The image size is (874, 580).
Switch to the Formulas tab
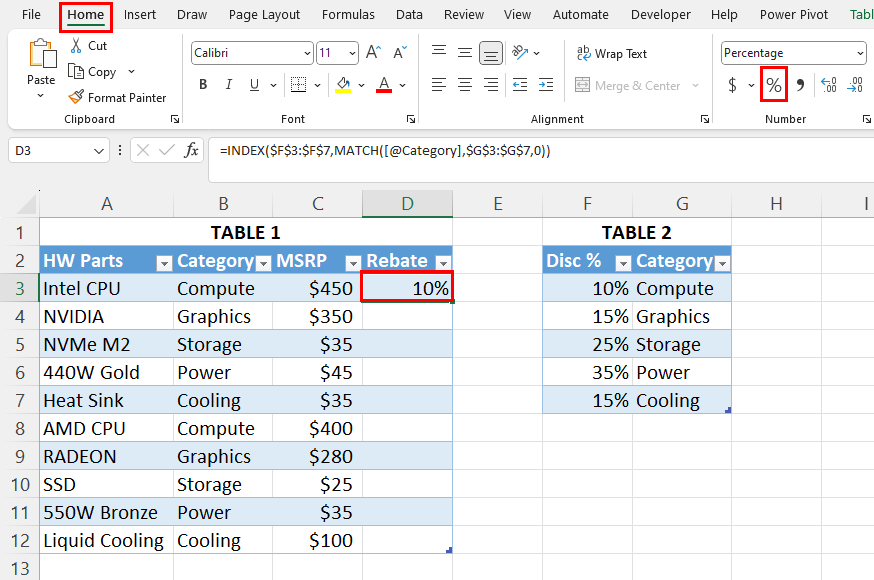coord(348,14)
